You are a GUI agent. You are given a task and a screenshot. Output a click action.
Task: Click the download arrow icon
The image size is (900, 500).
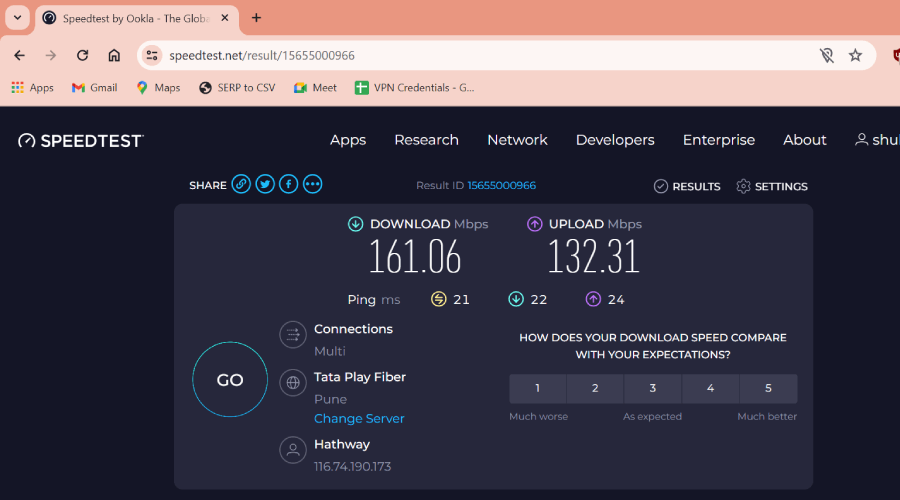pos(355,224)
